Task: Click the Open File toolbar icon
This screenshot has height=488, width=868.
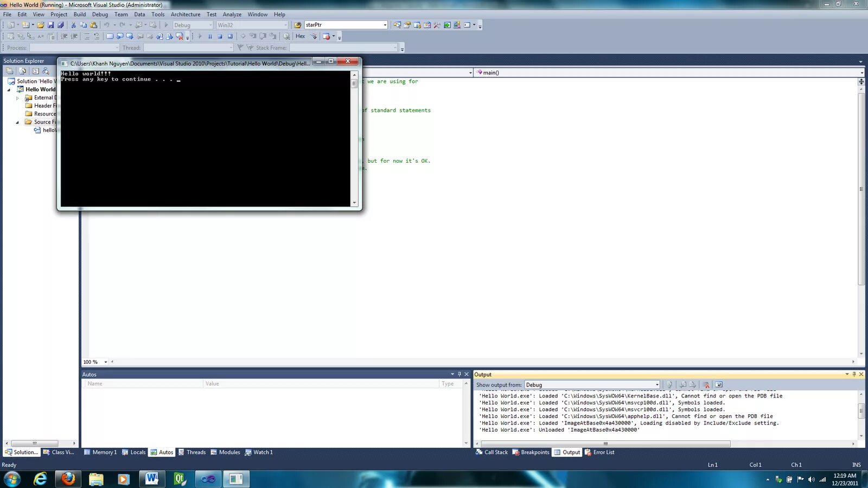Action: tap(41, 25)
